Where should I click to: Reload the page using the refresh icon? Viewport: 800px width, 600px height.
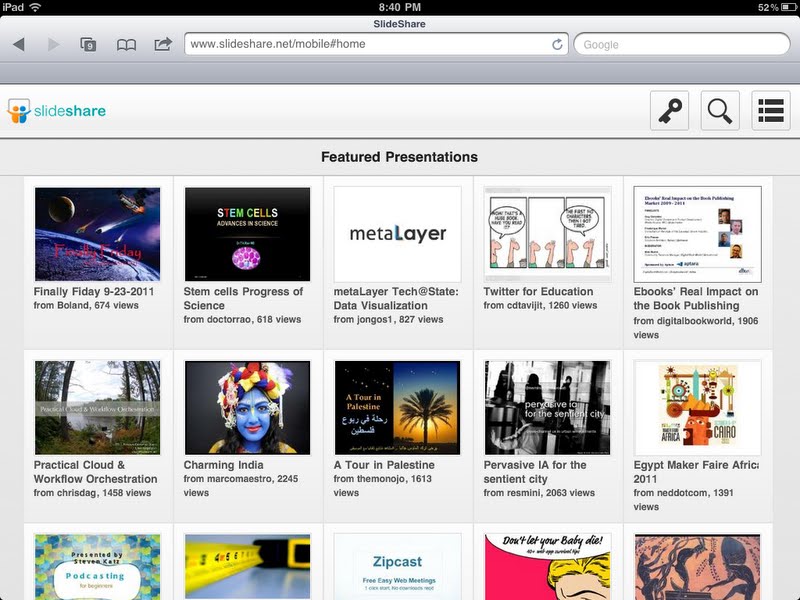557,44
